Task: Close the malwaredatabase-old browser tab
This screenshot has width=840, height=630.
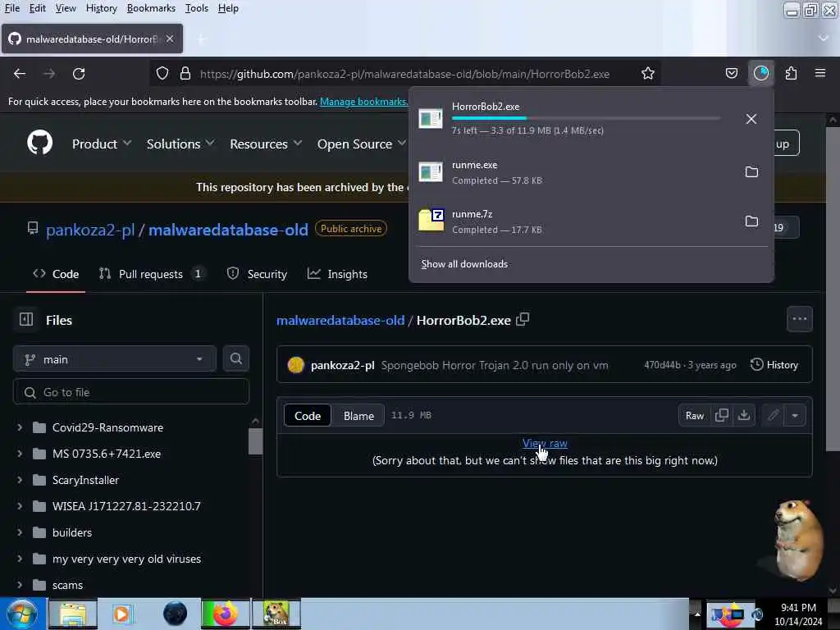Action: tap(170, 39)
